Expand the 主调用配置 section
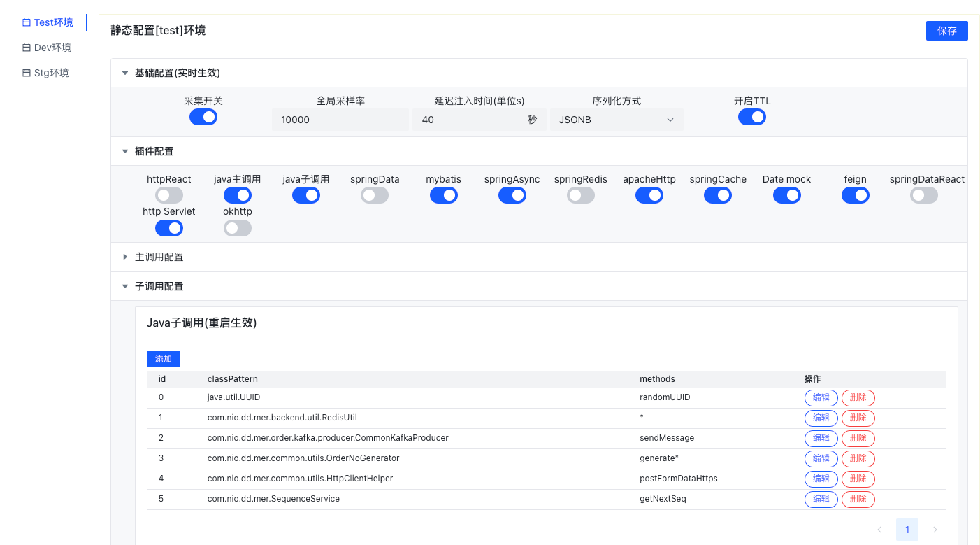Image resolution: width=980 pixels, height=545 pixels. pyautogui.click(x=125, y=257)
